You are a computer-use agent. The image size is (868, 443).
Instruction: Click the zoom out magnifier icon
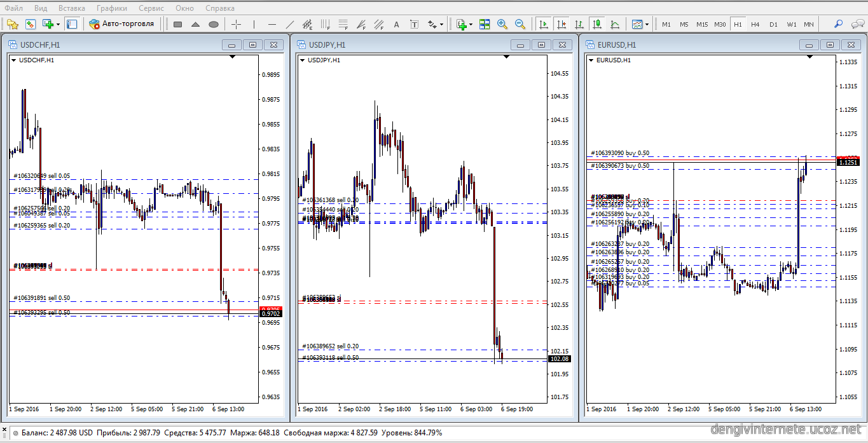pyautogui.click(x=520, y=24)
